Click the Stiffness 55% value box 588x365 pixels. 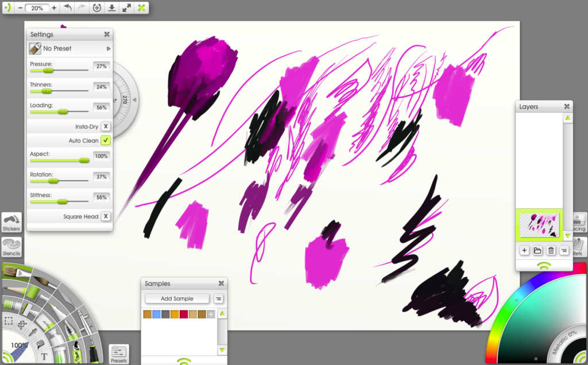[x=101, y=197]
